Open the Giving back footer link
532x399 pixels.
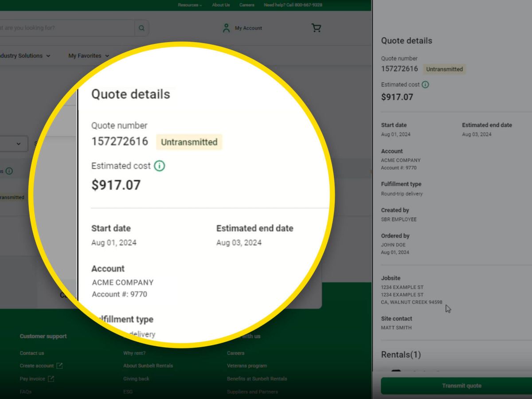click(x=136, y=379)
